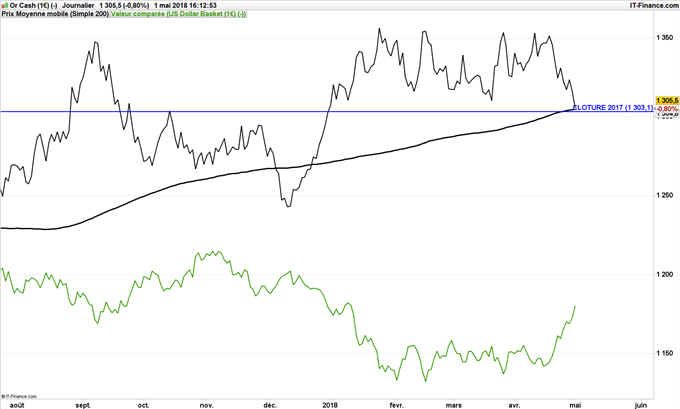
Task: Select the Valeur comparée US Dollar Basket label
Action: [x=179, y=14]
